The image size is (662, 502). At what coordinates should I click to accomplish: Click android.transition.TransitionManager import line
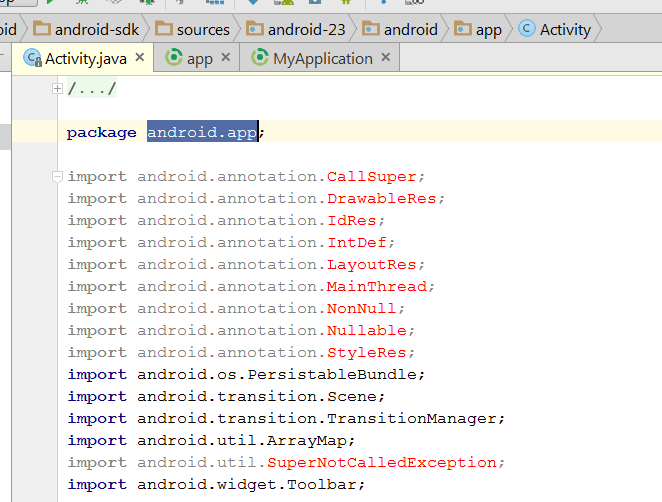tap(286, 418)
